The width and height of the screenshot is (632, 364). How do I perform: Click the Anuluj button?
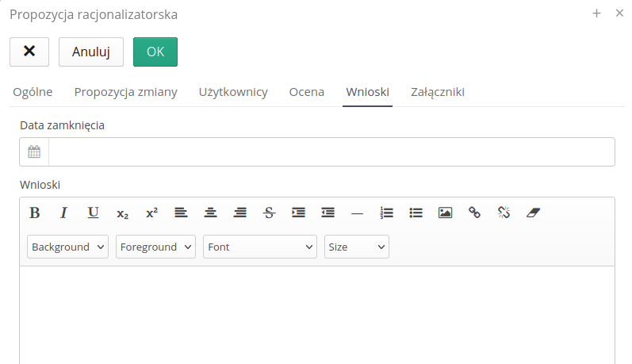tap(90, 52)
